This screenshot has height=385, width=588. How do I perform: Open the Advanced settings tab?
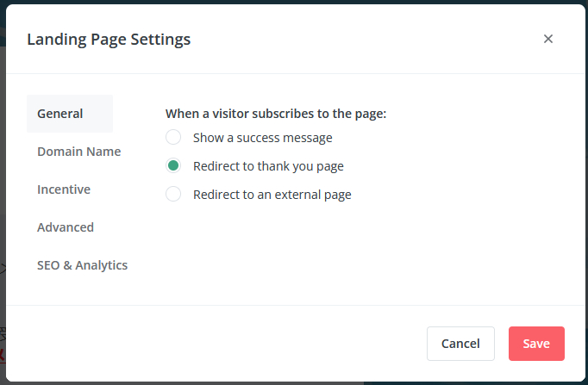pyautogui.click(x=66, y=227)
